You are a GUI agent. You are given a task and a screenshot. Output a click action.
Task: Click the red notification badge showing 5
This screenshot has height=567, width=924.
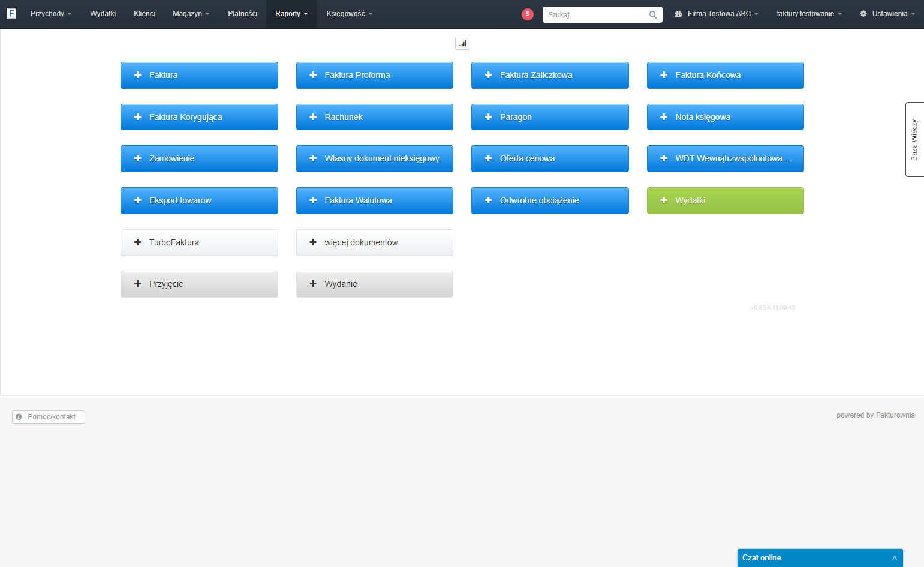coord(528,14)
